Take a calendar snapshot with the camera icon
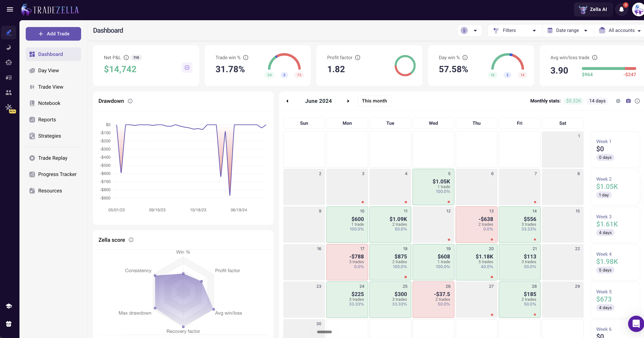 pyautogui.click(x=628, y=101)
